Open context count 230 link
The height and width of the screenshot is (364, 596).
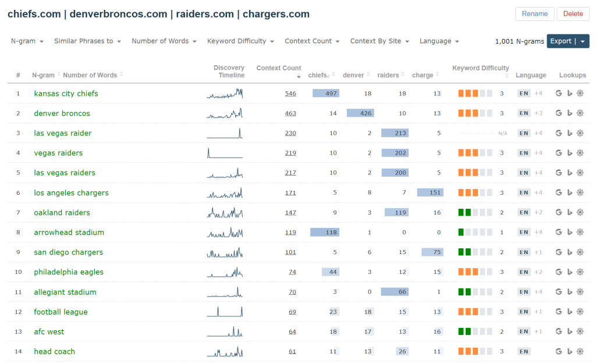(x=290, y=133)
